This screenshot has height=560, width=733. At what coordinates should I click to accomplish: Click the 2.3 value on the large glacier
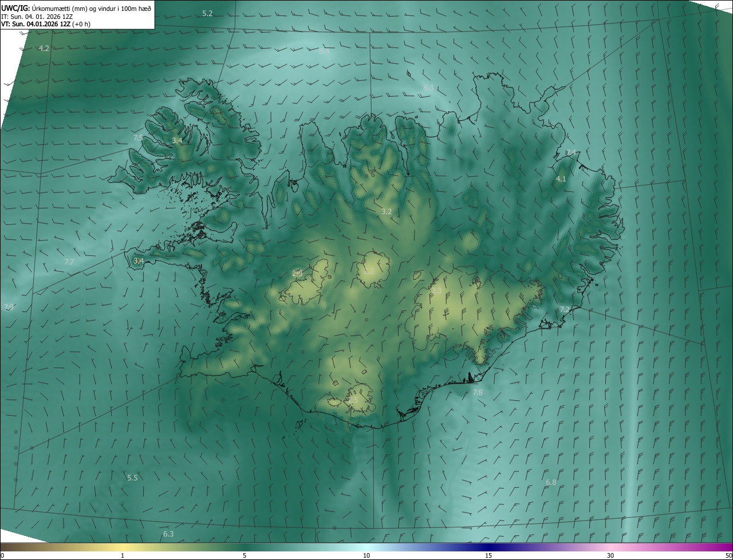[436, 291]
